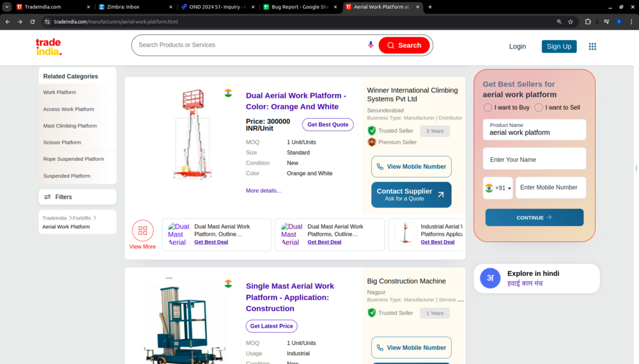
Task: Open Chrome three-dot menu
Action: [631, 22]
